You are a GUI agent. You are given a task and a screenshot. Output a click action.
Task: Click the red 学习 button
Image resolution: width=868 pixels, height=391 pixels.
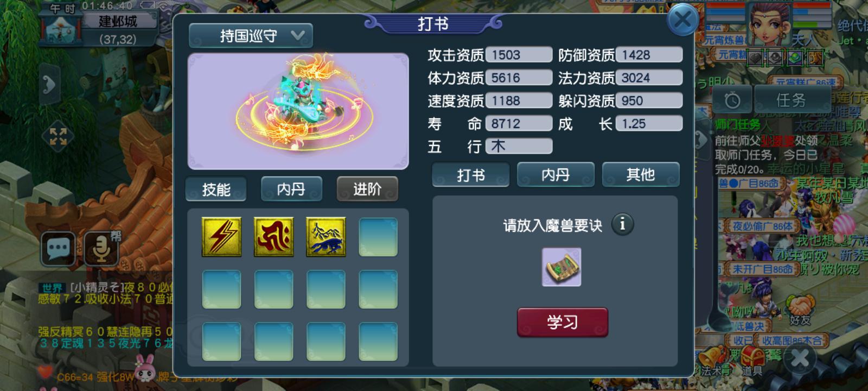563,323
